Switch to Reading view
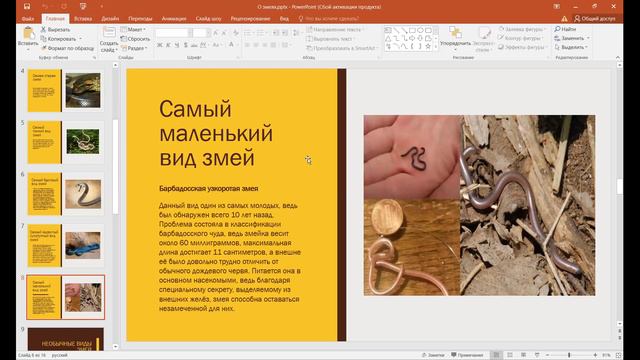The image size is (640, 360). click(x=523, y=355)
